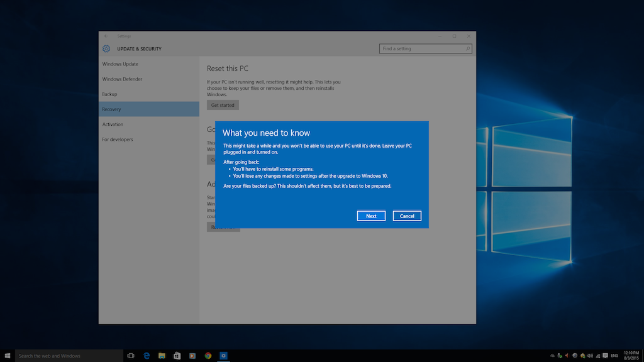644x362 pixels.
Task: Close the Settings window
Action: (x=469, y=36)
